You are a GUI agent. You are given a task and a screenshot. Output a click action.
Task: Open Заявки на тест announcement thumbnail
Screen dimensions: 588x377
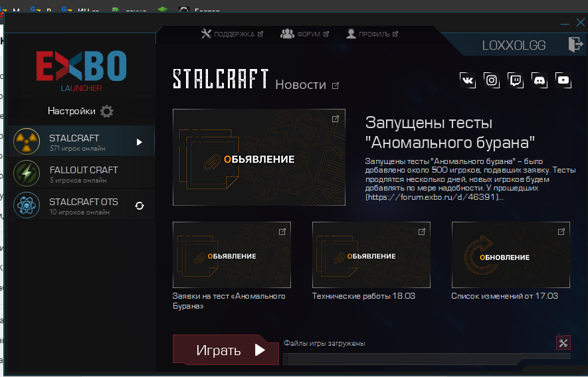[x=232, y=255]
